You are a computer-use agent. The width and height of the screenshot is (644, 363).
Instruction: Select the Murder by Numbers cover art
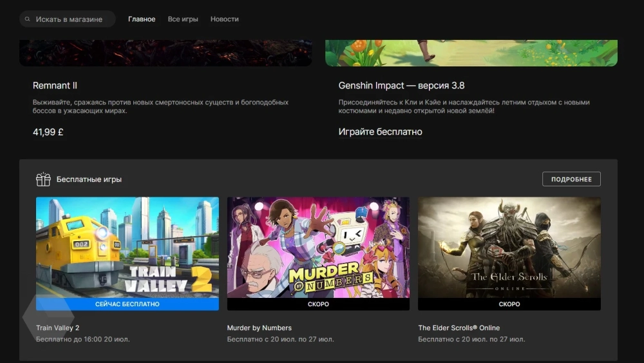pyautogui.click(x=318, y=247)
